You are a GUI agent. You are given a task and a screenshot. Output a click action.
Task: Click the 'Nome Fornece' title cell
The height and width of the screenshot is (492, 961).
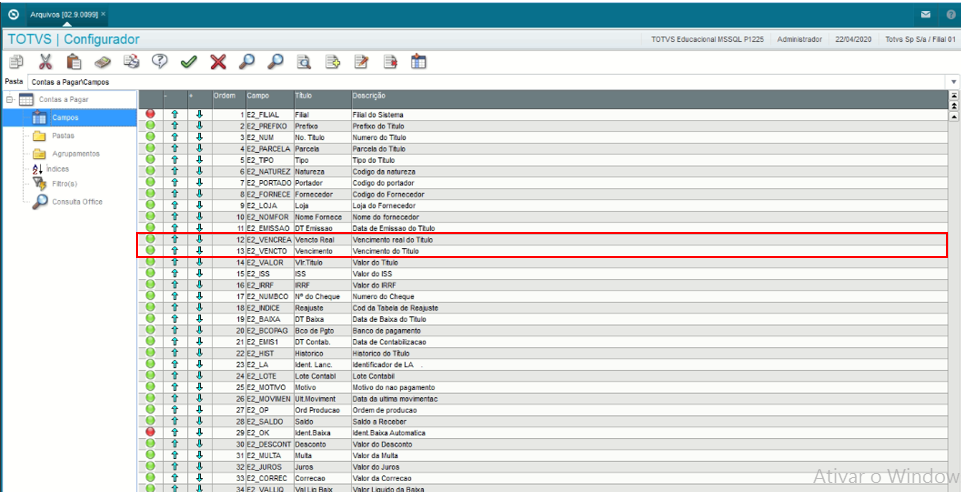point(322,217)
